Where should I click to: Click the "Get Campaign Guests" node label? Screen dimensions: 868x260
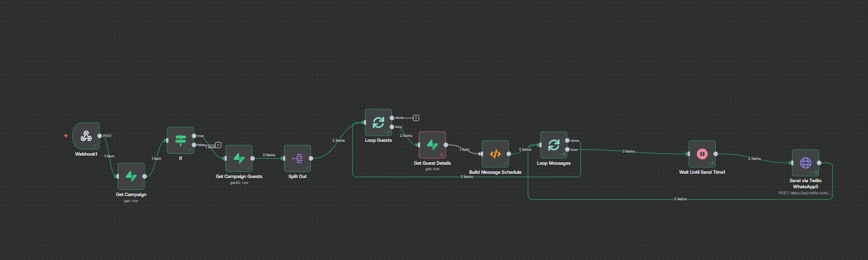pos(239,177)
